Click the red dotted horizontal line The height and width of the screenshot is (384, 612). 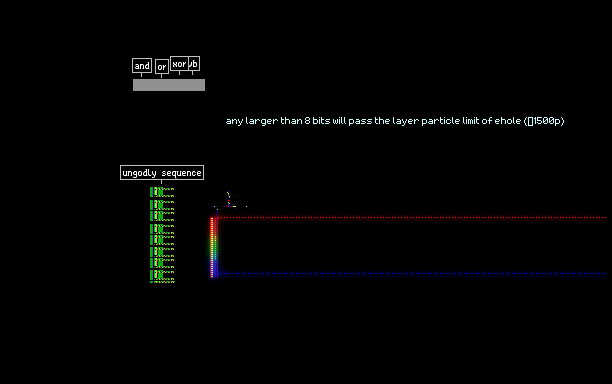pos(412,217)
